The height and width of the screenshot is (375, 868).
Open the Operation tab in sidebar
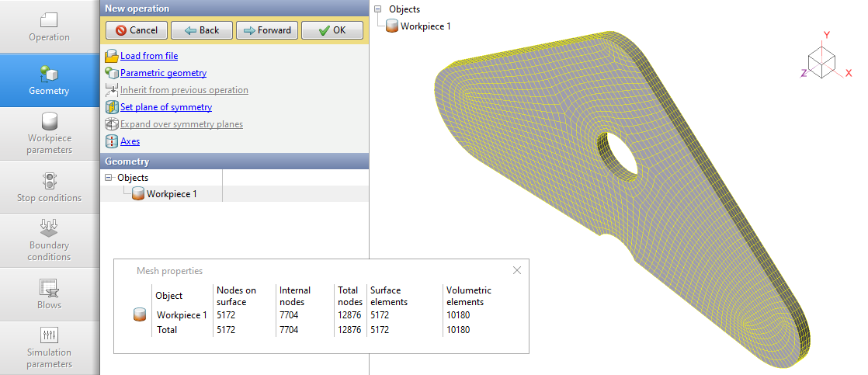tap(50, 27)
